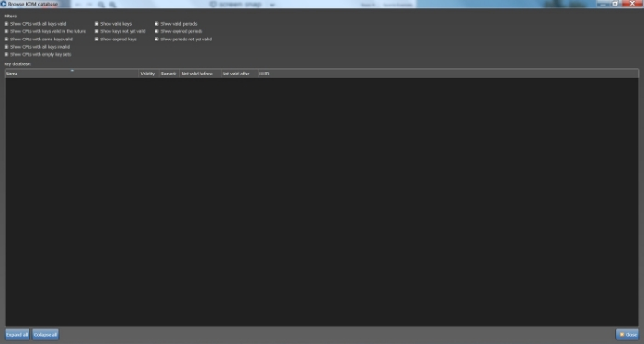Close the dialog with bottom Close button
Viewport: 644px width, 344px height.
(x=627, y=335)
